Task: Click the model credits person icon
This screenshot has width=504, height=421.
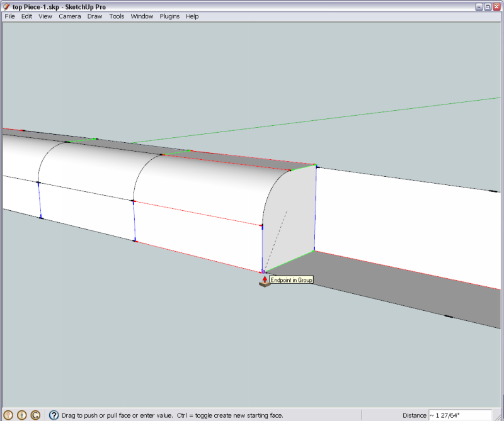Action: (22, 415)
